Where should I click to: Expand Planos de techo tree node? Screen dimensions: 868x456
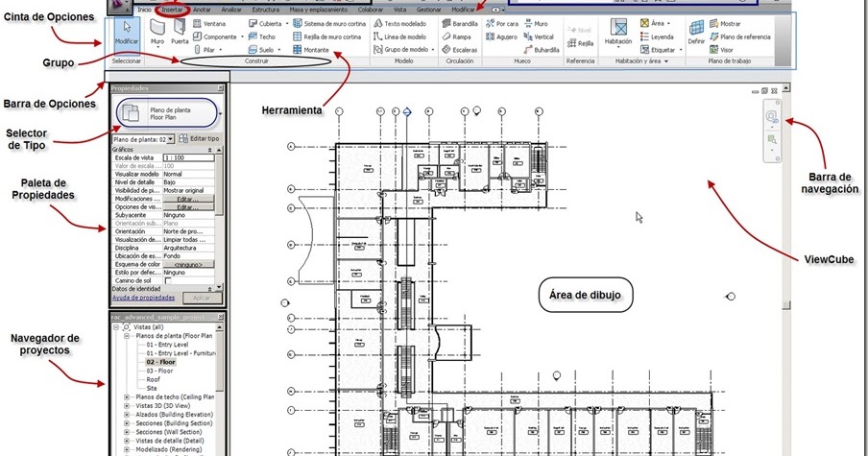click(x=126, y=396)
